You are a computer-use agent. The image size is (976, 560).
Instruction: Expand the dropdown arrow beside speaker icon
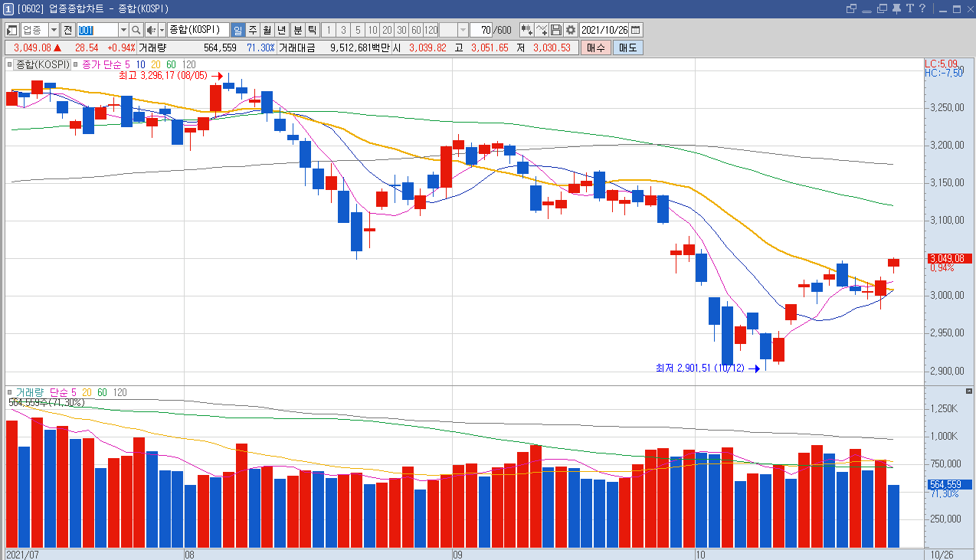click(162, 30)
